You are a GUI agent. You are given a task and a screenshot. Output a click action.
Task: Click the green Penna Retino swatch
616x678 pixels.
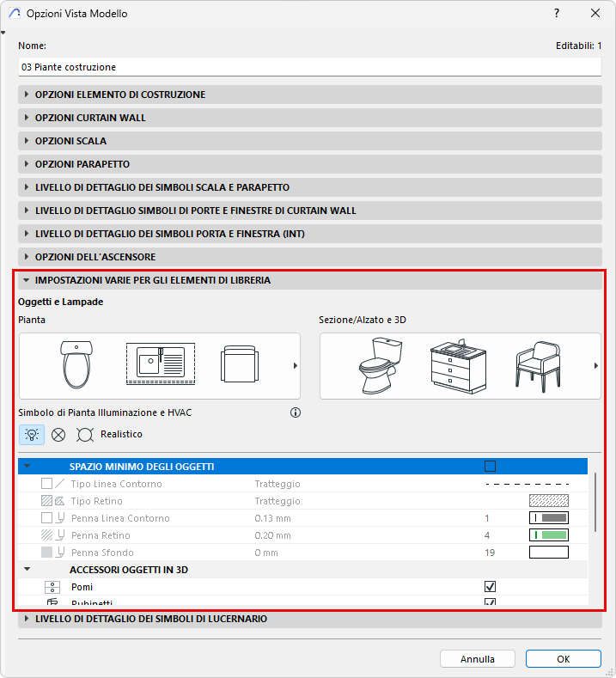[549, 535]
